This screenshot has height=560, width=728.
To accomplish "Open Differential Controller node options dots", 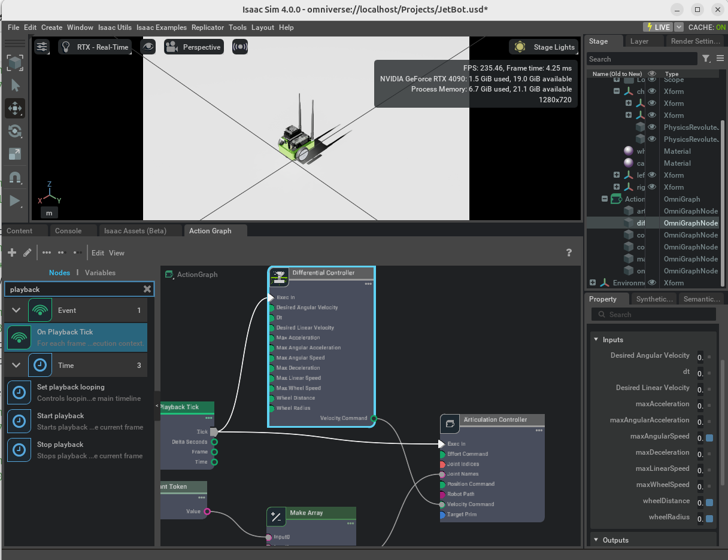I will point(368,284).
